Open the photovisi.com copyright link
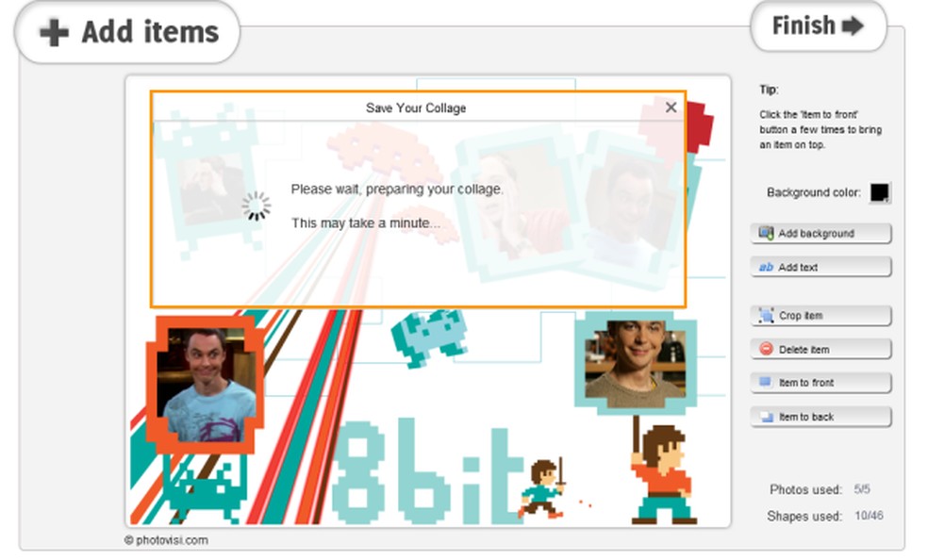 (166, 540)
